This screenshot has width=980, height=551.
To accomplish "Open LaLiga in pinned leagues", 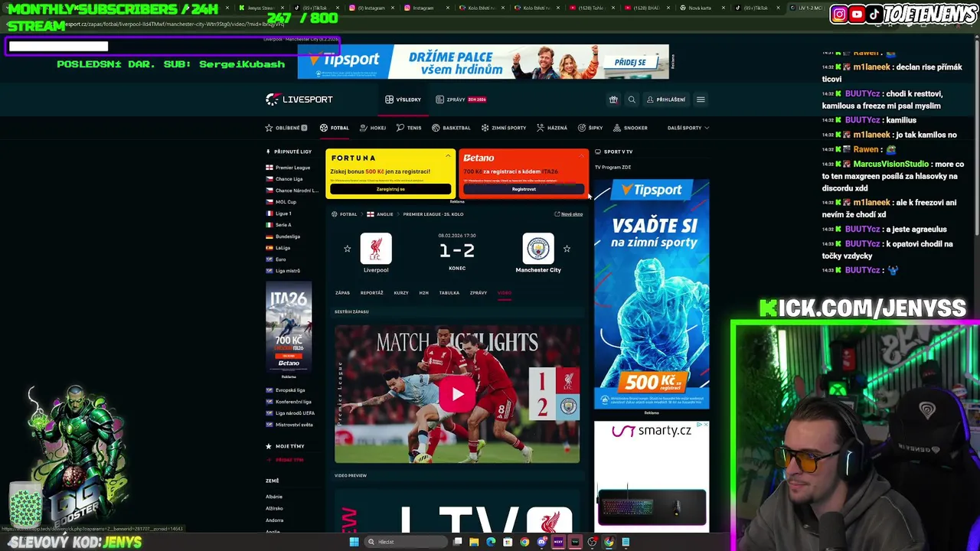I will (x=283, y=248).
